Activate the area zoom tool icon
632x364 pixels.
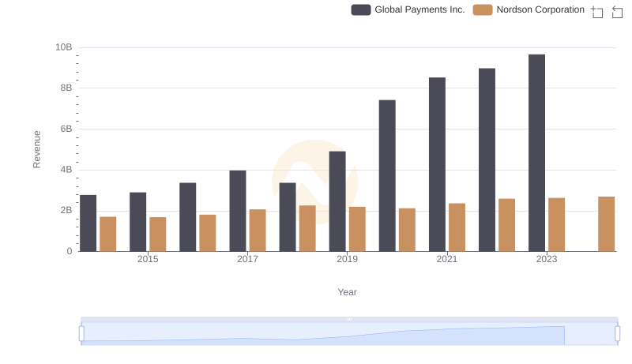[x=597, y=11]
